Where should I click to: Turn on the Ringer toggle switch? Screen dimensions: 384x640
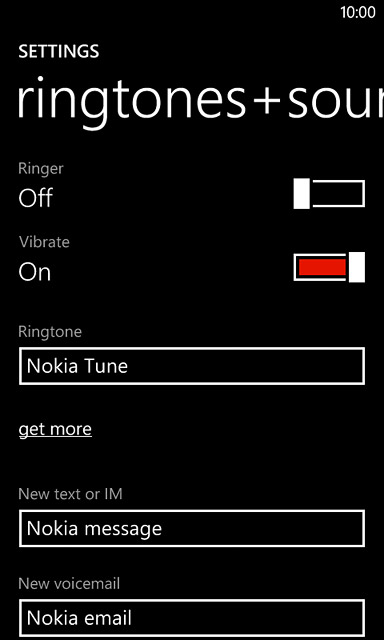[329, 193]
